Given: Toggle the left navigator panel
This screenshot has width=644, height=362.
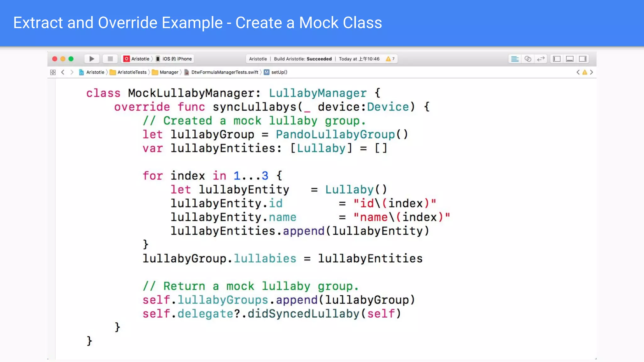Looking at the screenshot, I should point(557,59).
